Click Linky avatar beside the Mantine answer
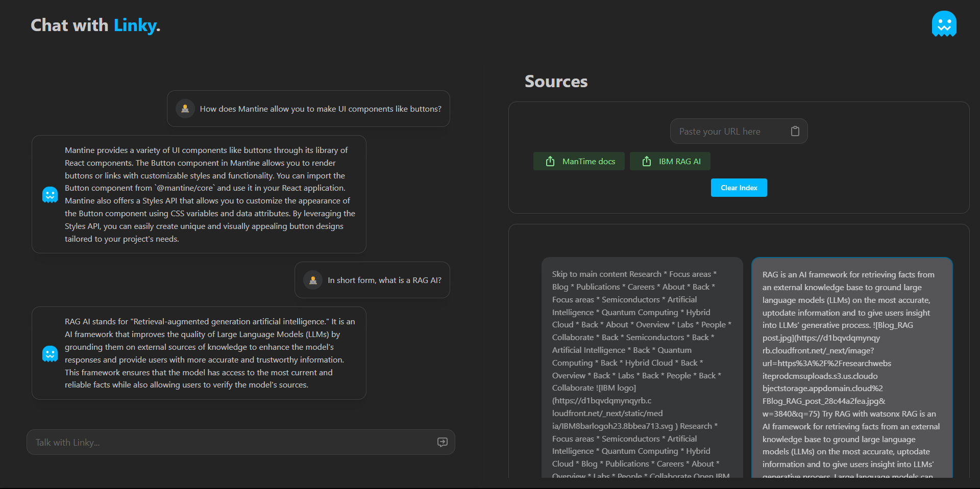This screenshot has height=489, width=980. 50,194
